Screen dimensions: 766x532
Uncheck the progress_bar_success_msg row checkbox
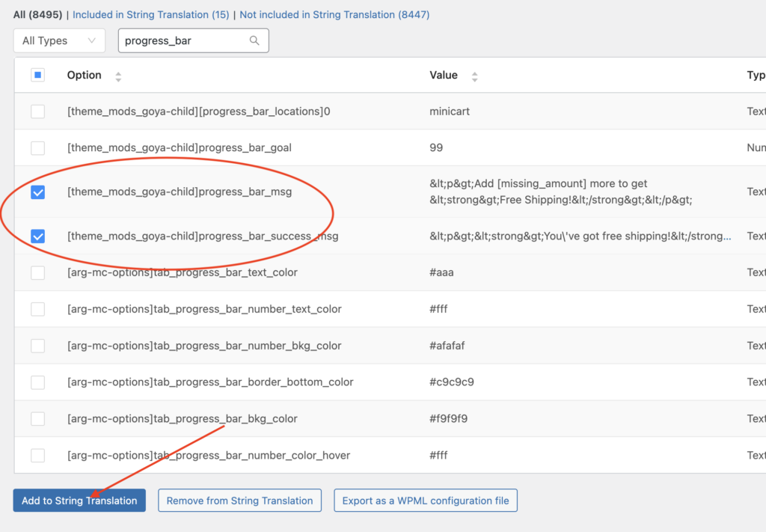point(37,236)
